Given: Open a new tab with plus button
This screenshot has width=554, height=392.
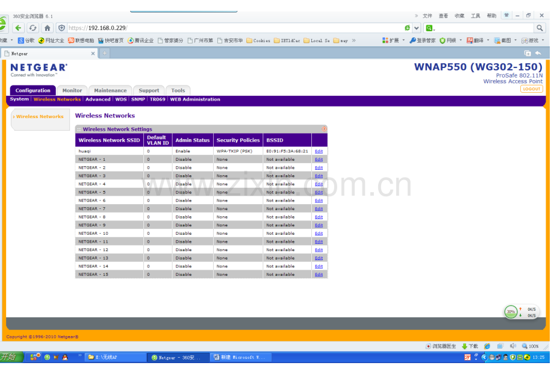Looking at the screenshot, I should 105,54.
